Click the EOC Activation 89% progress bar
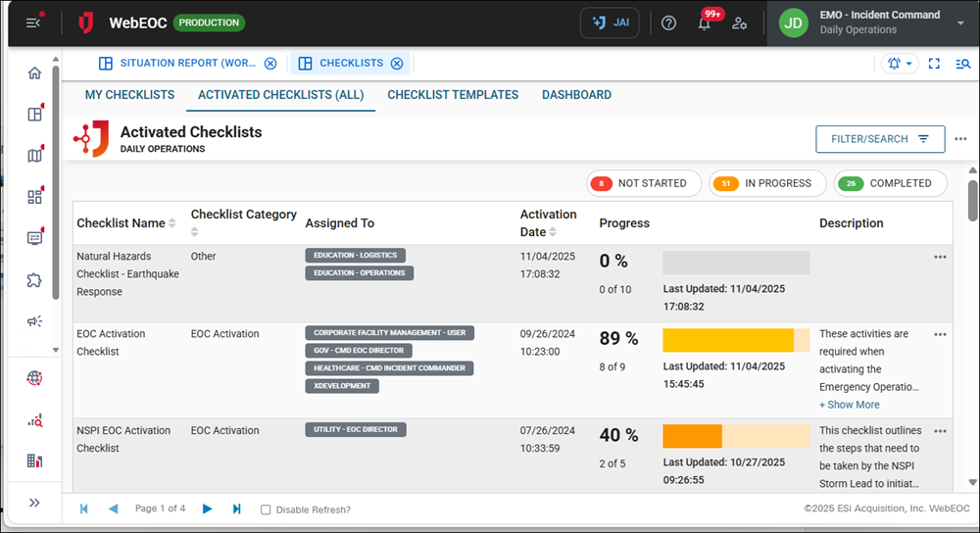The width and height of the screenshot is (980, 533). pyautogui.click(x=736, y=340)
